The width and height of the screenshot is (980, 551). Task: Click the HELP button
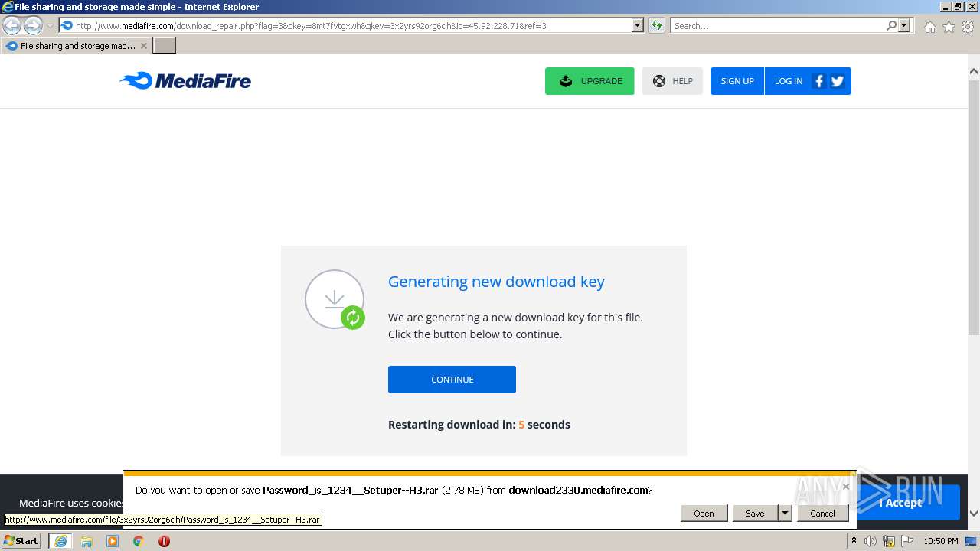tap(672, 81)
